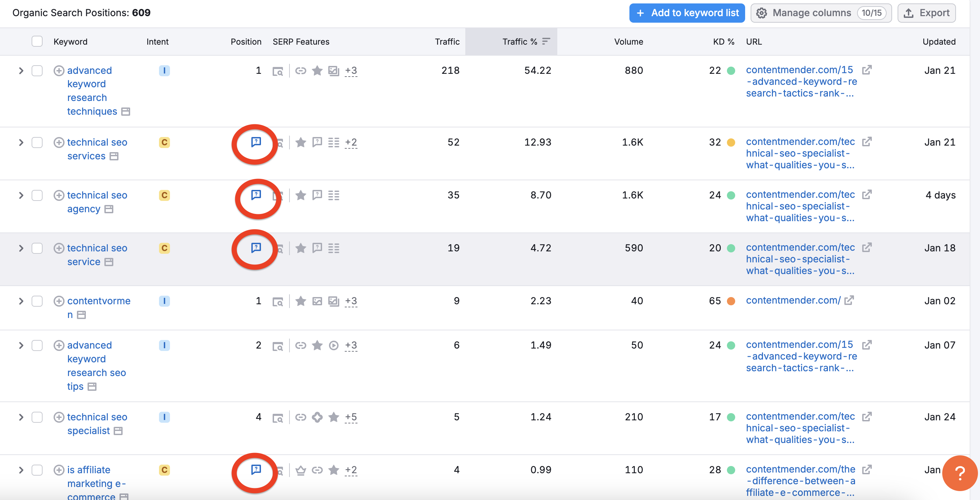Screen dimensions: 980x500
Task: Toggle checkbox for technical seo services row
Action: point(37,141)
